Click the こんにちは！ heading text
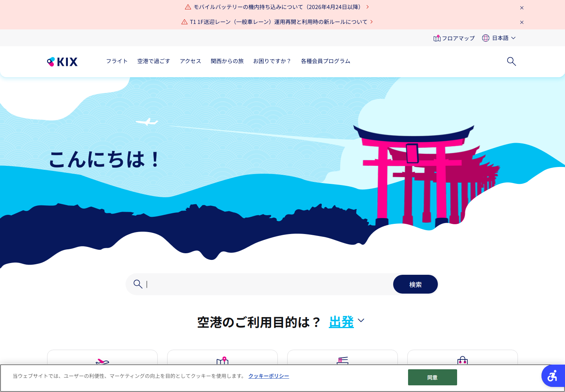Screen dimensions: 565x392 104,160
